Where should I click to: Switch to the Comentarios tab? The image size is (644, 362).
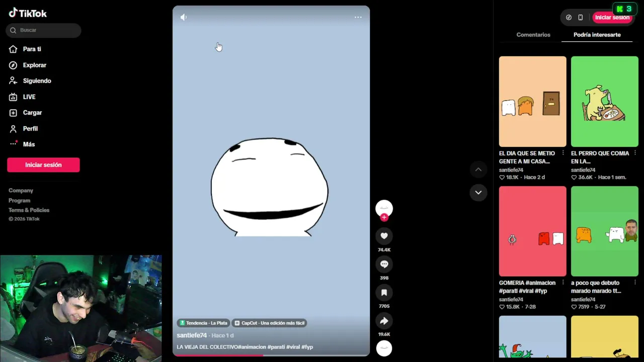[533, 35]
